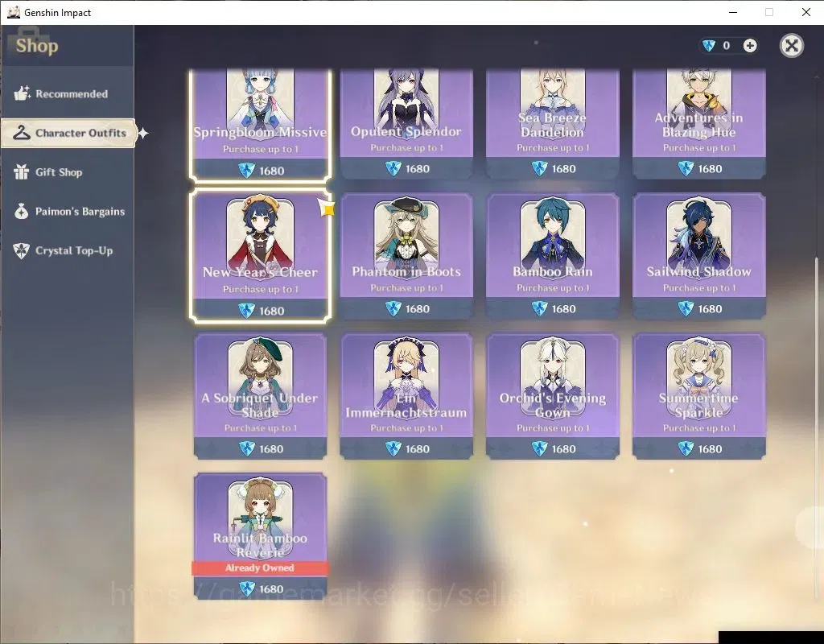Select the Summertime Sparkle outfit
The width and height of the screenshot is (824, 644).
click(x=699, y=396)
